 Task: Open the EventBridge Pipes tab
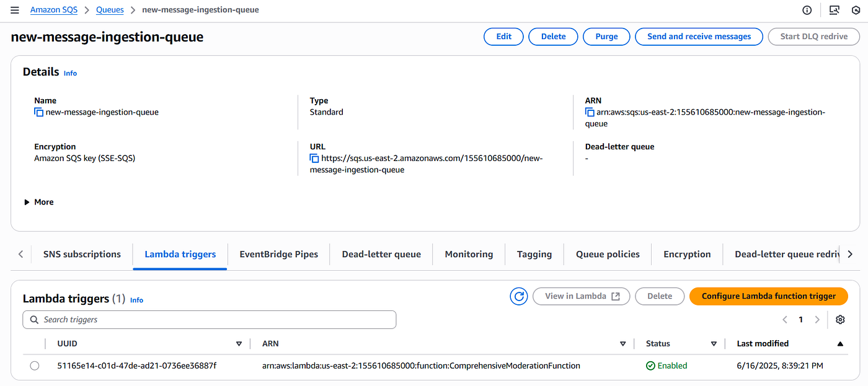[x=279, y=254]
